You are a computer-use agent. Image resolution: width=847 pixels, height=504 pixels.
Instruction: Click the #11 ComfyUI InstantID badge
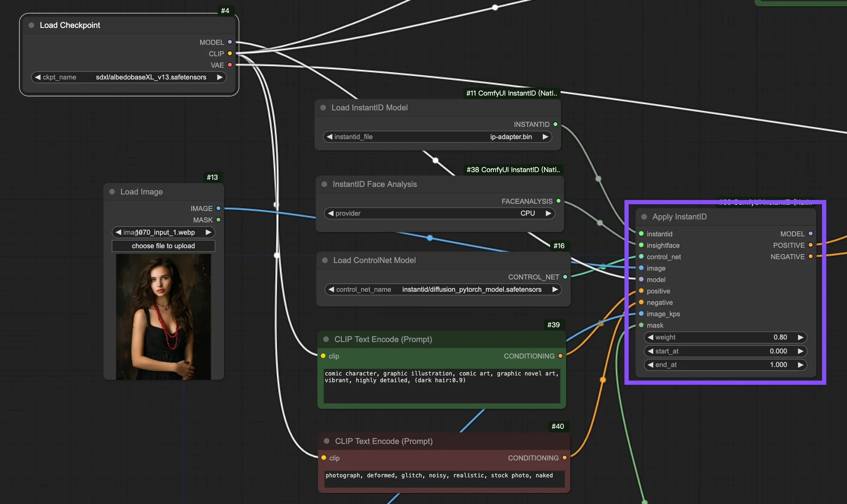512,93
